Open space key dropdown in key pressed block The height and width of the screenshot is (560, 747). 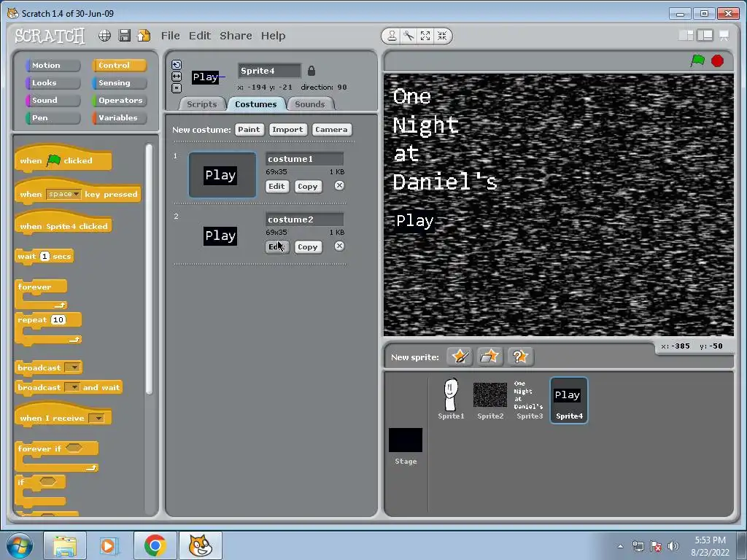point(64,194)
